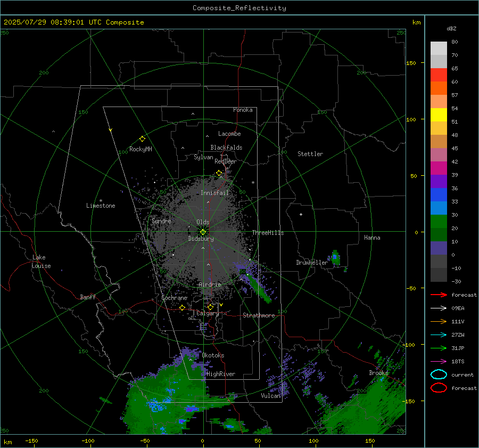Click the Airdrie city label

click(210, 284)
